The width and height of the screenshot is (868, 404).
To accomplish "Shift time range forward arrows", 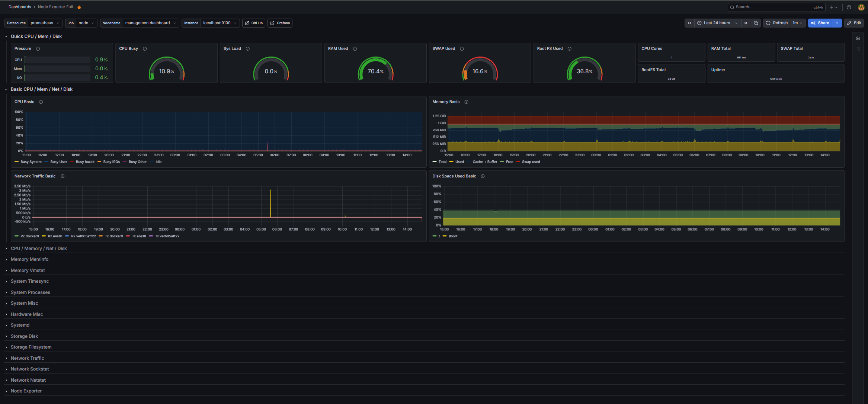I will point(746,23).
